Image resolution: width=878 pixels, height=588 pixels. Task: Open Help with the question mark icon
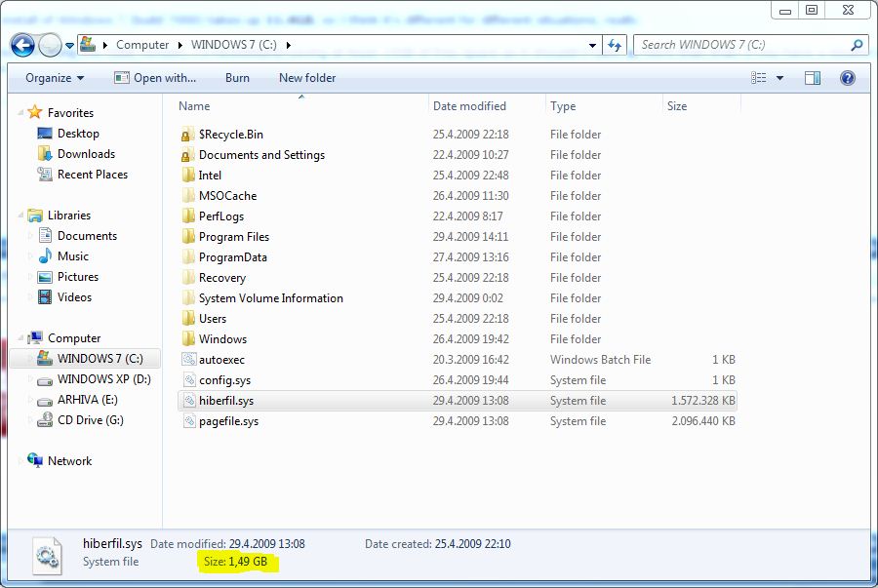[x=847, y=78]
